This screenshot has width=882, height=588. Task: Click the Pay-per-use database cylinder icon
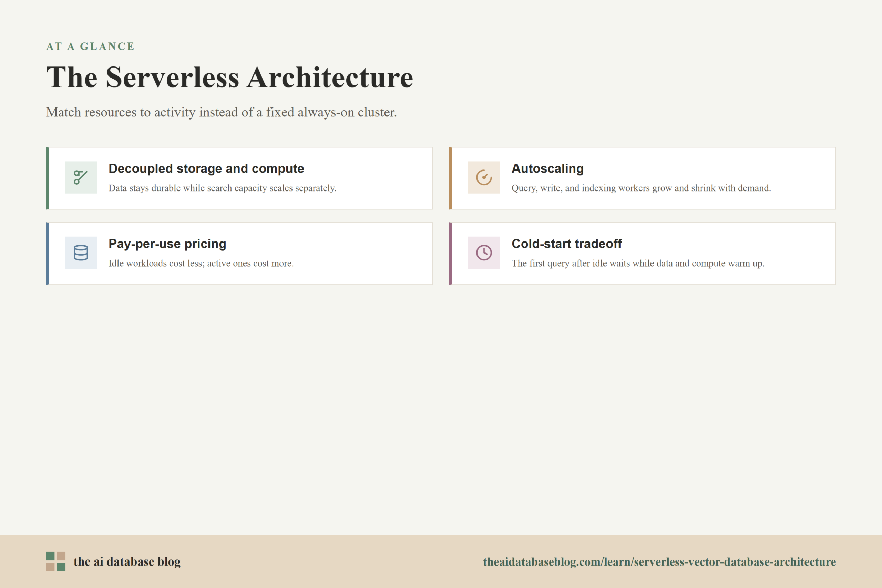(81, 252)
